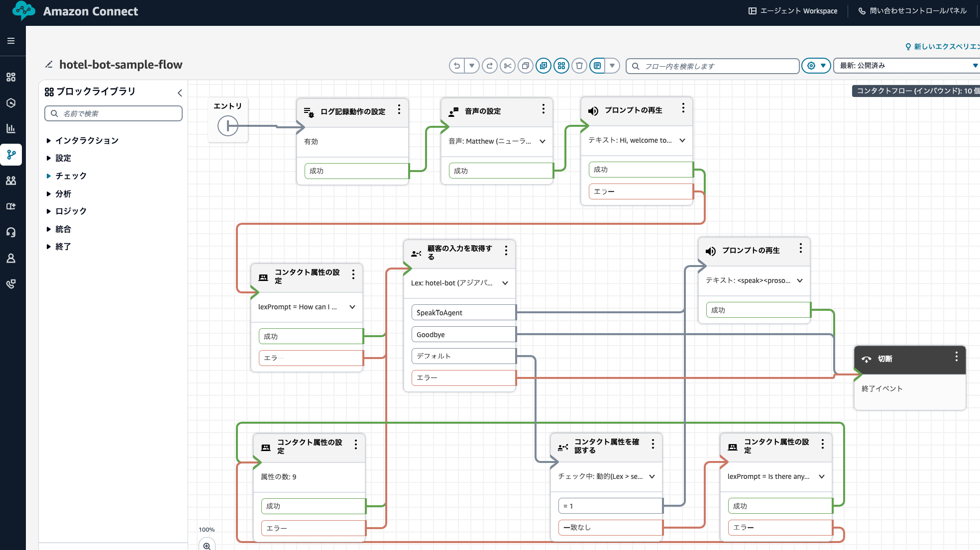Click the undo toolbar icon
Screen dimensions: 980x550
pos(456,66)
